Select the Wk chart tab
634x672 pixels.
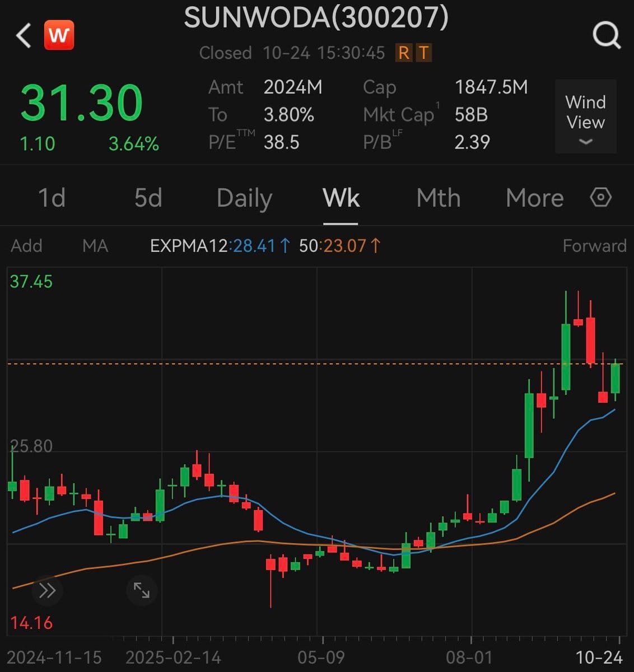(x=341, y=198)
